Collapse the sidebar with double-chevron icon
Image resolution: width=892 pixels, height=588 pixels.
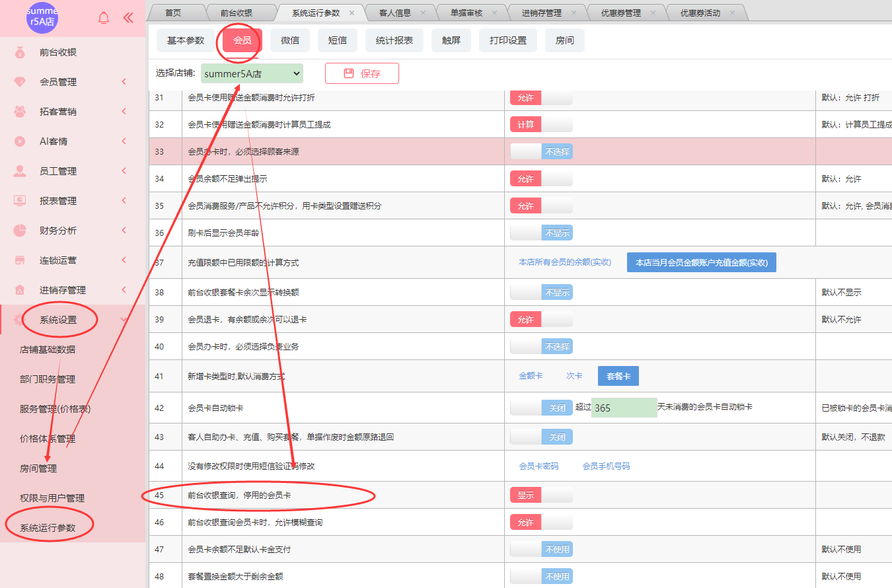point(128,18)
